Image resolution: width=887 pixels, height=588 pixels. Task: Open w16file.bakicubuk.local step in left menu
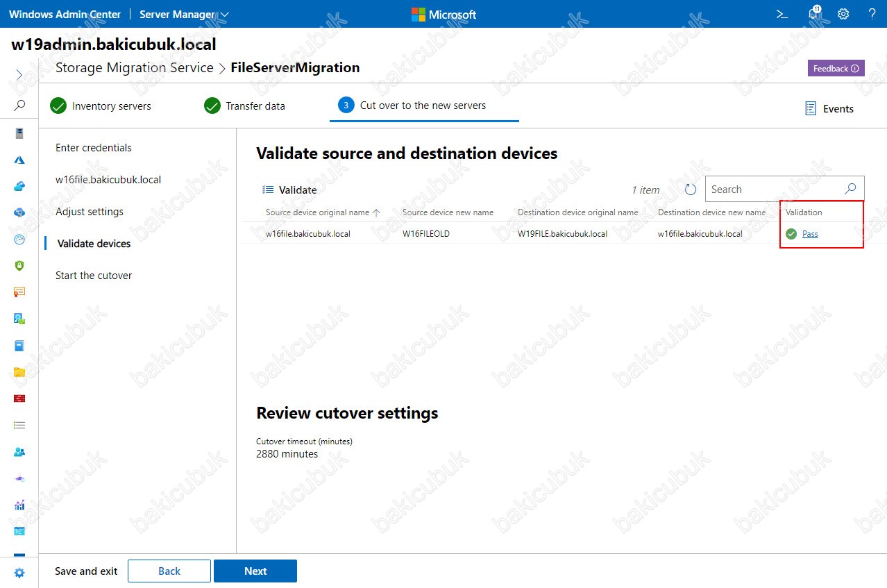pos(108,180)
